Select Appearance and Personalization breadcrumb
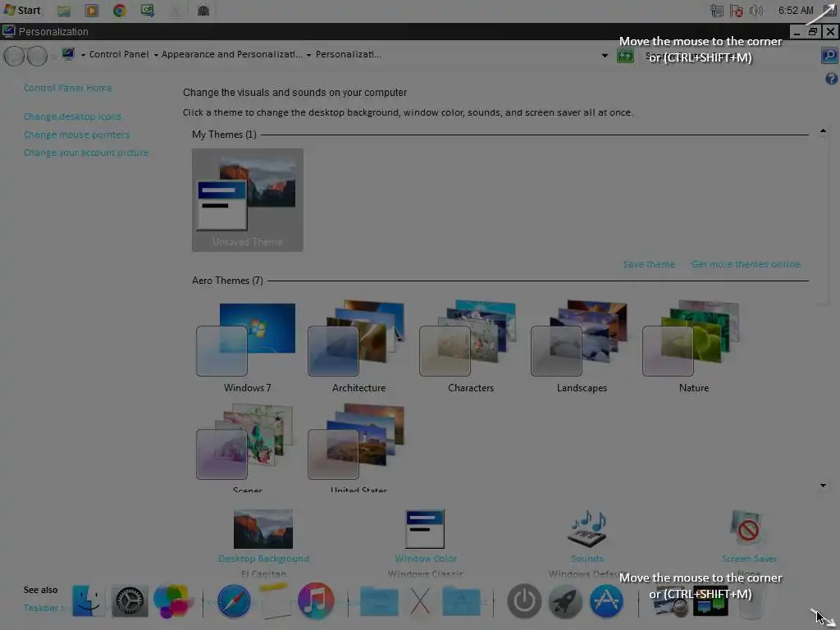This screenshot has width=840, height=630. 231,54
